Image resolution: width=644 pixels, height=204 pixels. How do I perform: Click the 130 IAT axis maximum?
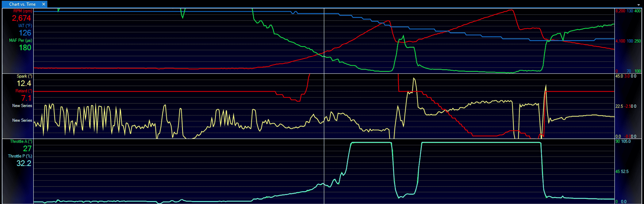point(630,11)
